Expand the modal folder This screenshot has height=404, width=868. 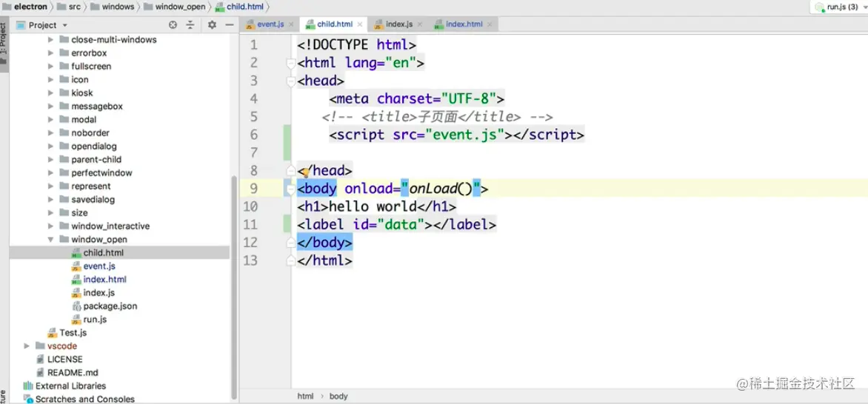coord(50,120)
